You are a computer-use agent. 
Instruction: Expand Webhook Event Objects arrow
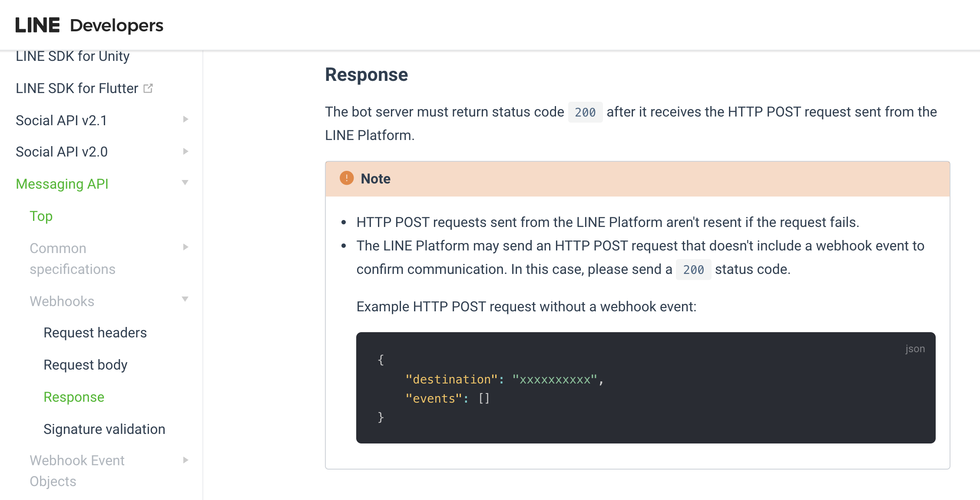click(185, 460)
